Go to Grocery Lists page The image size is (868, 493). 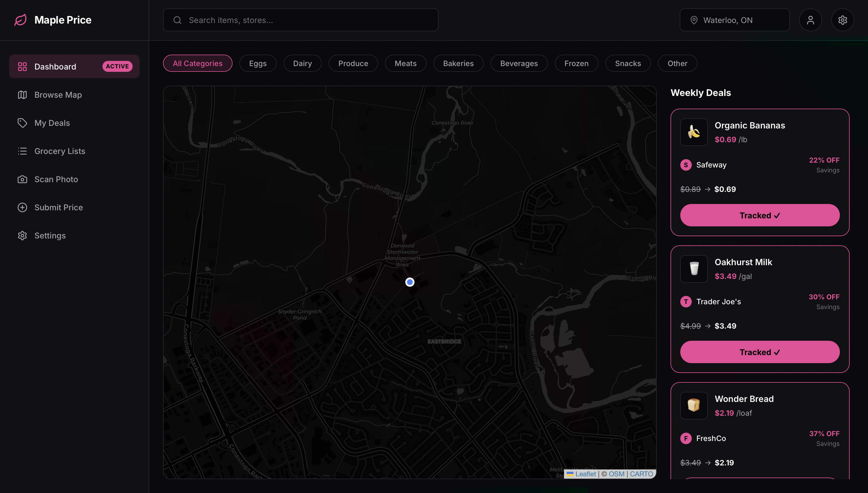pos(59,151)
